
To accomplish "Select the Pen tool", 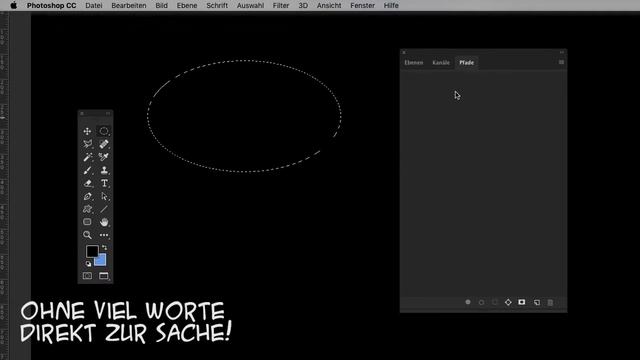I will 87,196.
